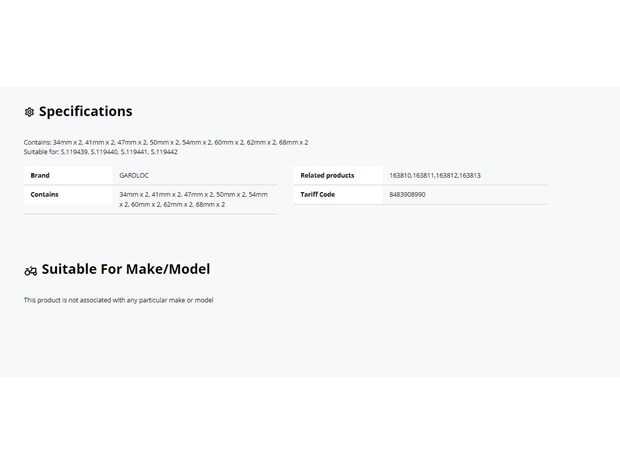Click the Suitable for S.119439 part numbers line
The width and height of the screenshot is (620, 465).
point(100,152)
